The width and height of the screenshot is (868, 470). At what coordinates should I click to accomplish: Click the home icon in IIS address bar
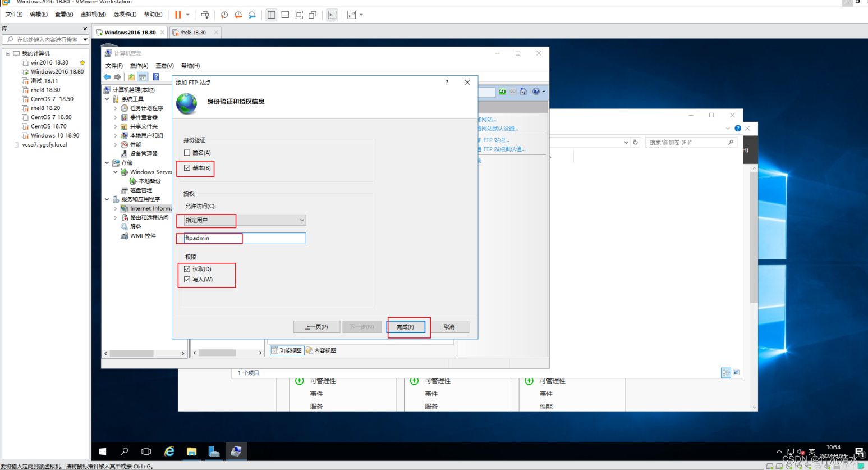(x=523, y=92)
